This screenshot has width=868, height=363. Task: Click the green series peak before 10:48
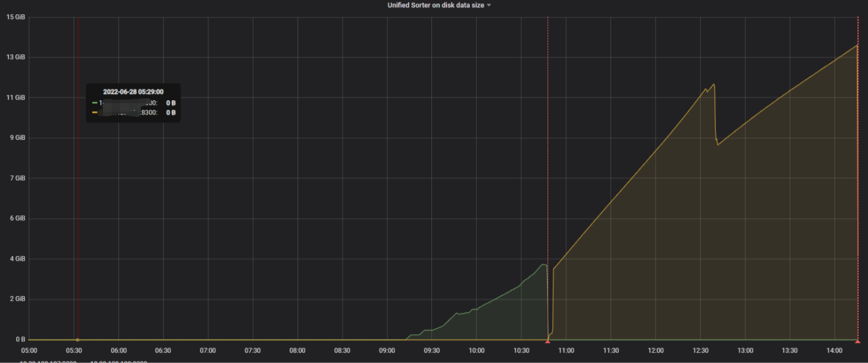[x=542, y=265]
